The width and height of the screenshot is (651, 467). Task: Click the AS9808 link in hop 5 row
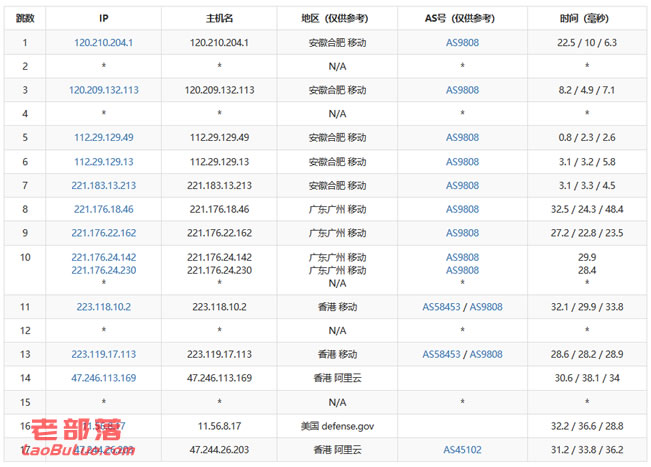click(x=462, y=137)
